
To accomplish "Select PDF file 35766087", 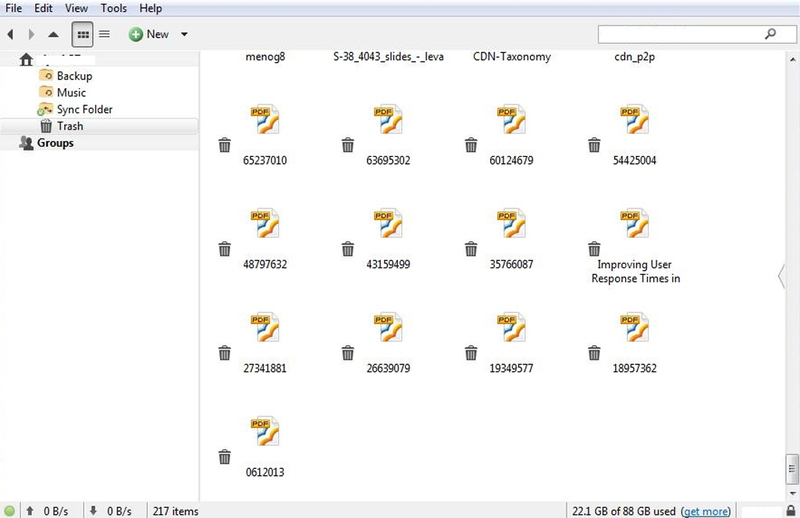I will click(x=511, y=239).
